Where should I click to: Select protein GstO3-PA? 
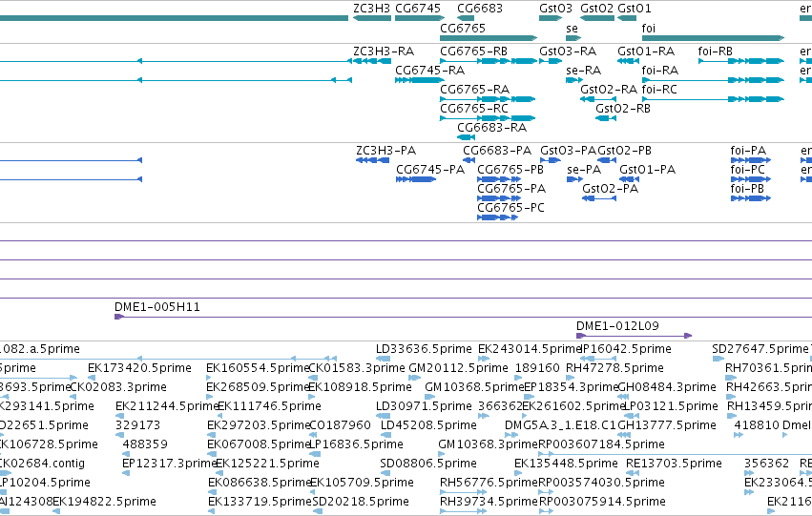pyautogui.click(x=551, y=160)
